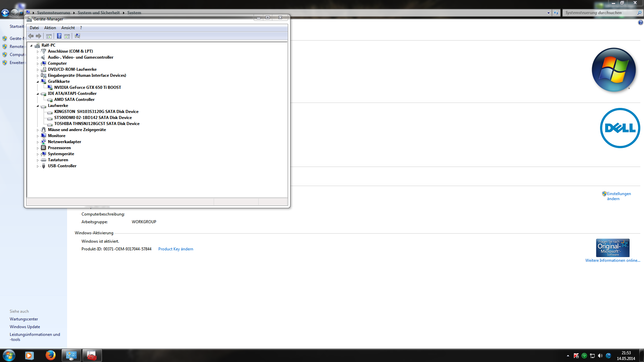Select the KINGSTON SATA Disk Device entry
This screenshot has width=644, height=362.
click(96, 112)
